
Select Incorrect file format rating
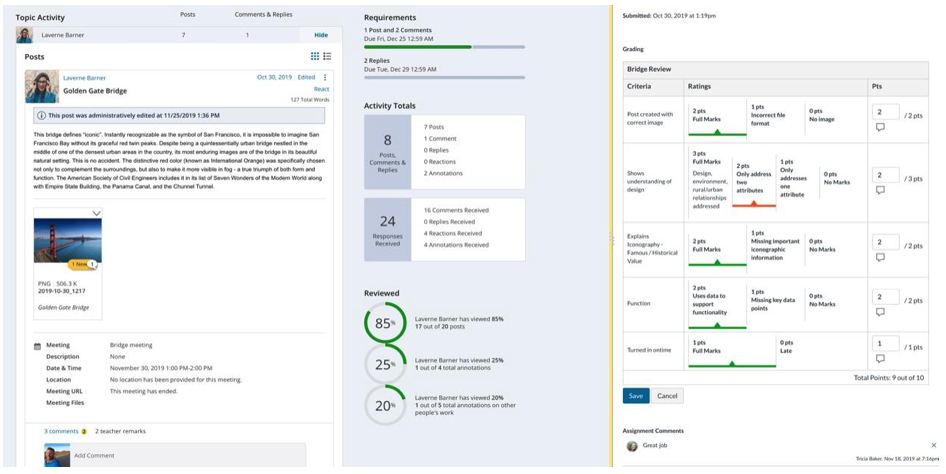[x=775, y=115]
